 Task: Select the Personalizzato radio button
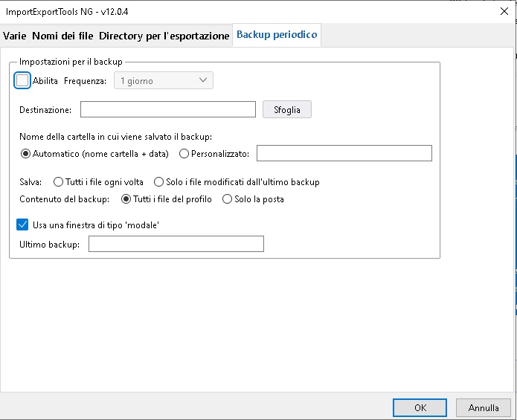[184, 154]
